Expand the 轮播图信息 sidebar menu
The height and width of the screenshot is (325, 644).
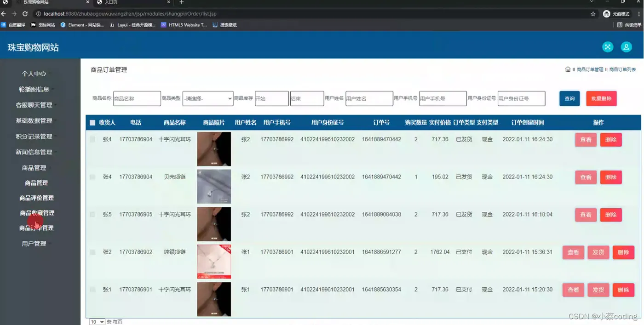click(34, 89)
